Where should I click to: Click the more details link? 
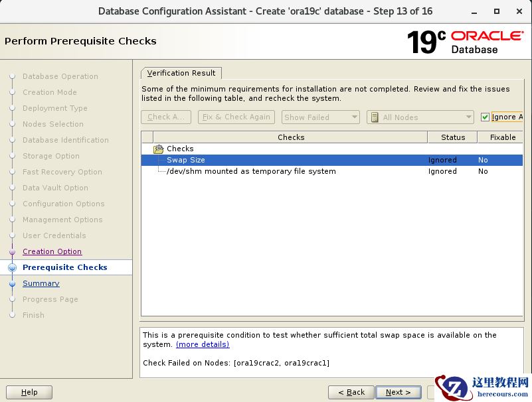pyautogui.click(x=203, y=344)
